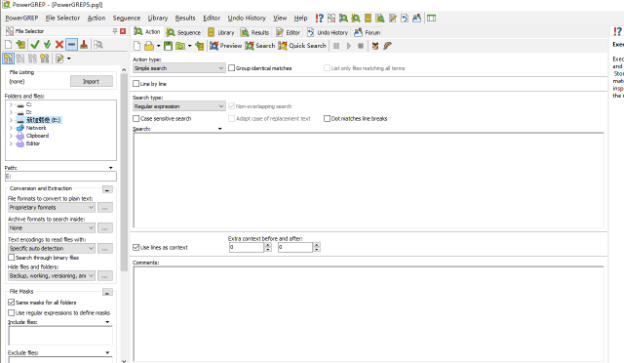The height and width of the screenshot is (363, 624).
Task: Click the green single-checkmark icon in File Selector
Action: (x=35, y=45)
